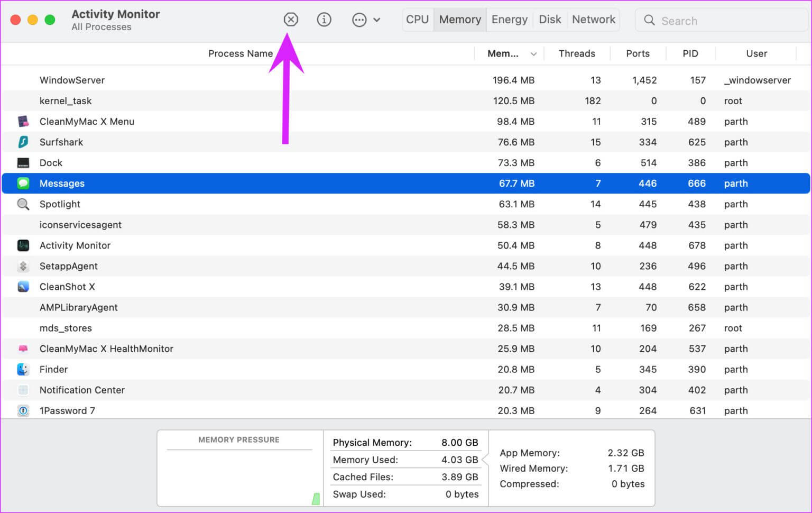Click the 1Password 7 icon
The height and width of the screenshot is (513, 812).
pos(23,410)
